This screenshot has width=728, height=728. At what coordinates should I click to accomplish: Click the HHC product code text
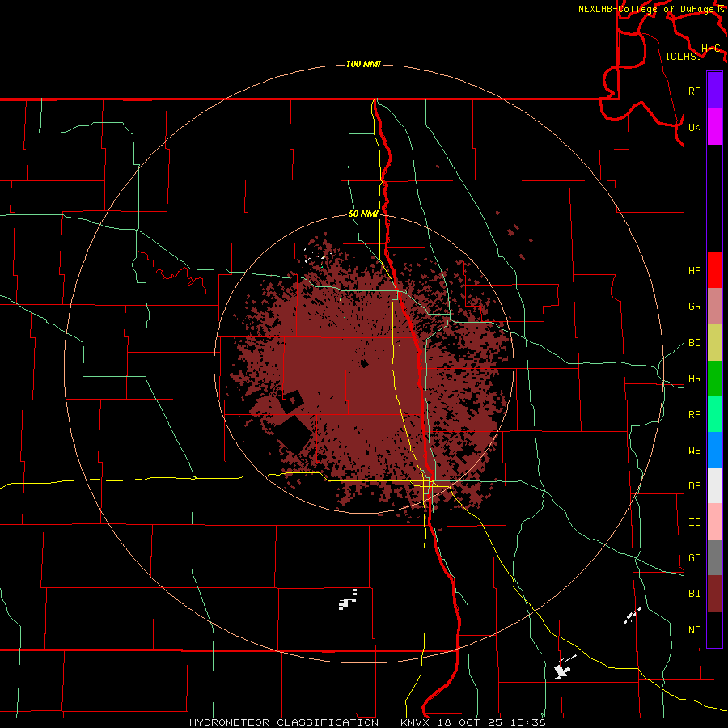(x=711, y=49)
